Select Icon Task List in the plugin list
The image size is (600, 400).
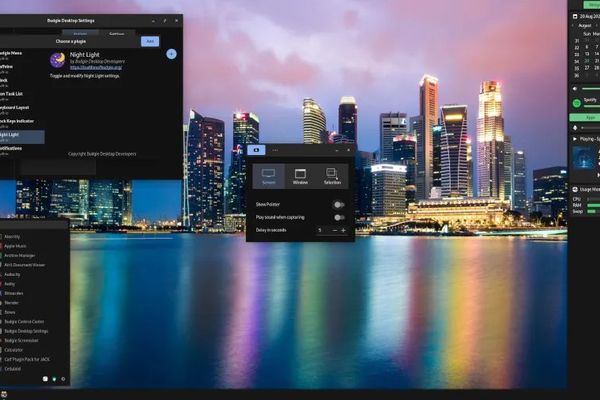21,96
